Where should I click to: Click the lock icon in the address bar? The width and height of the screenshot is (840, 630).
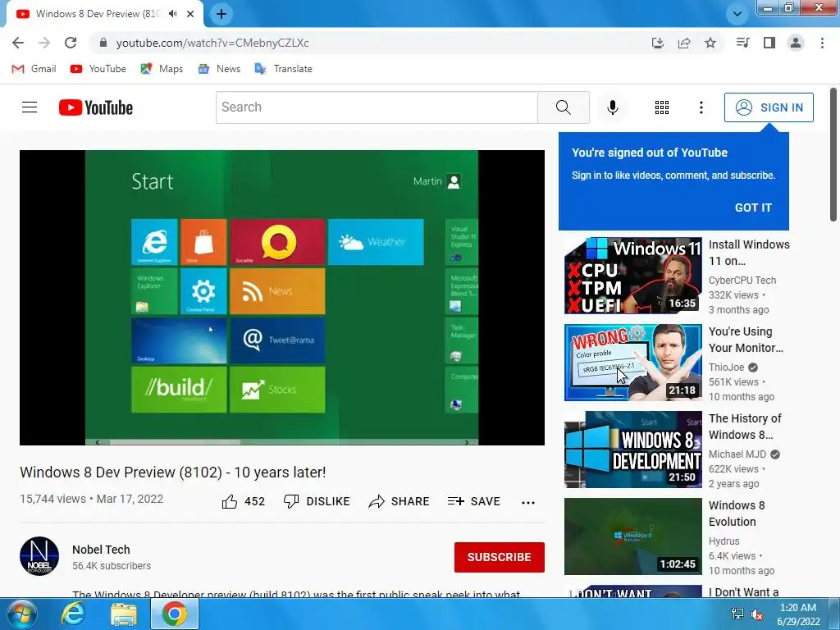[x=103, y=43]
